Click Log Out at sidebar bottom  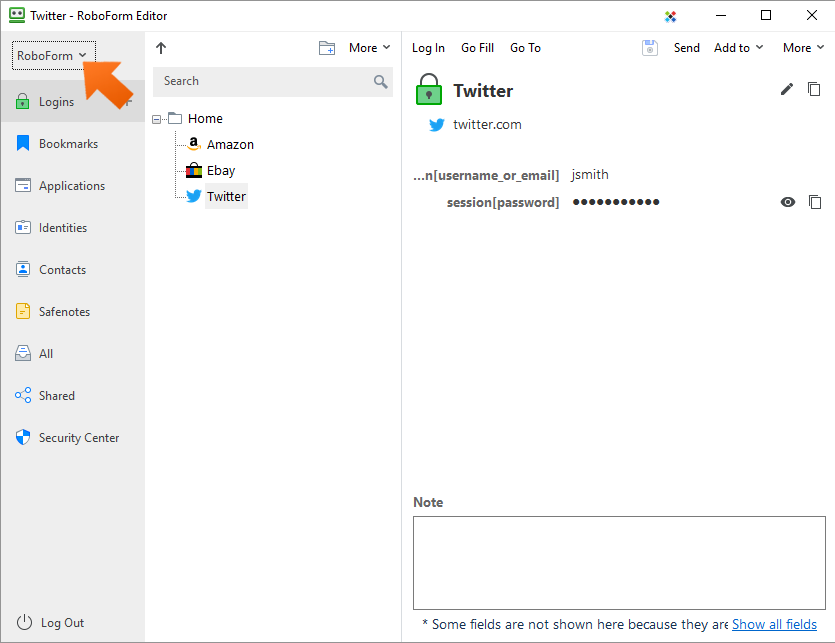51,622
